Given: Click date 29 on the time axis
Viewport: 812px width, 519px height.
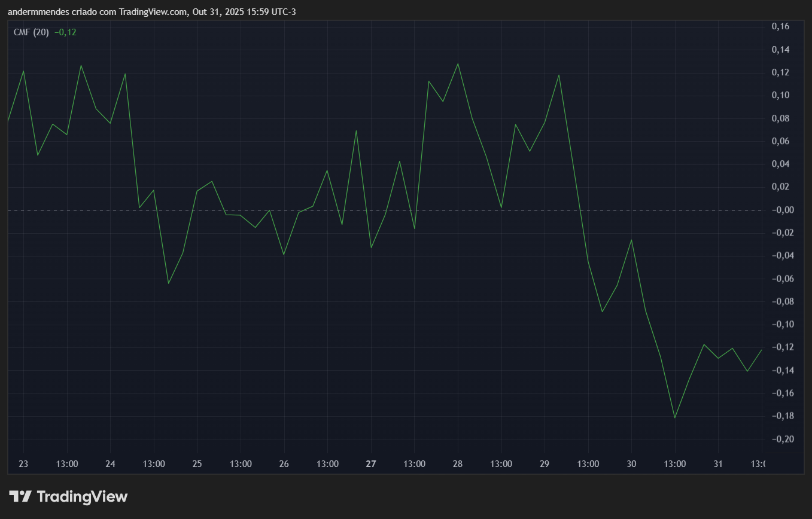Looking at the screenshot, I should 545,464.
